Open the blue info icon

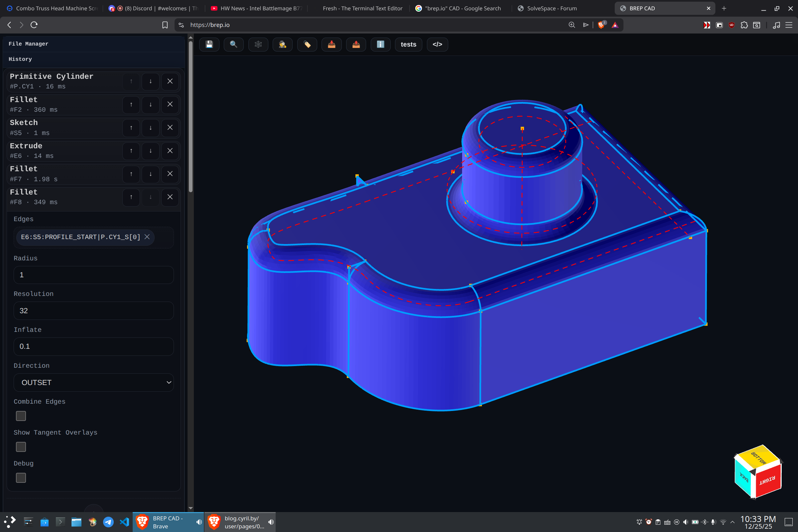point(380,45)
